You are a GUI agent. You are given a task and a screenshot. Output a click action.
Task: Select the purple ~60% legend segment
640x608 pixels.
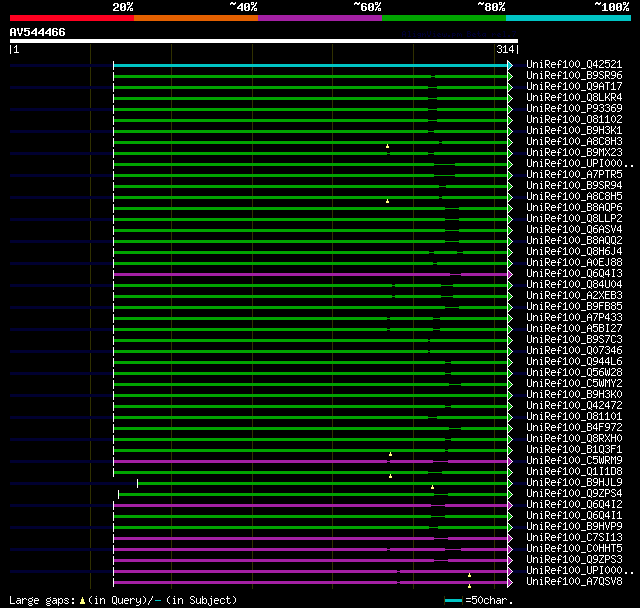pyautogui.click(x=319, y=18)
